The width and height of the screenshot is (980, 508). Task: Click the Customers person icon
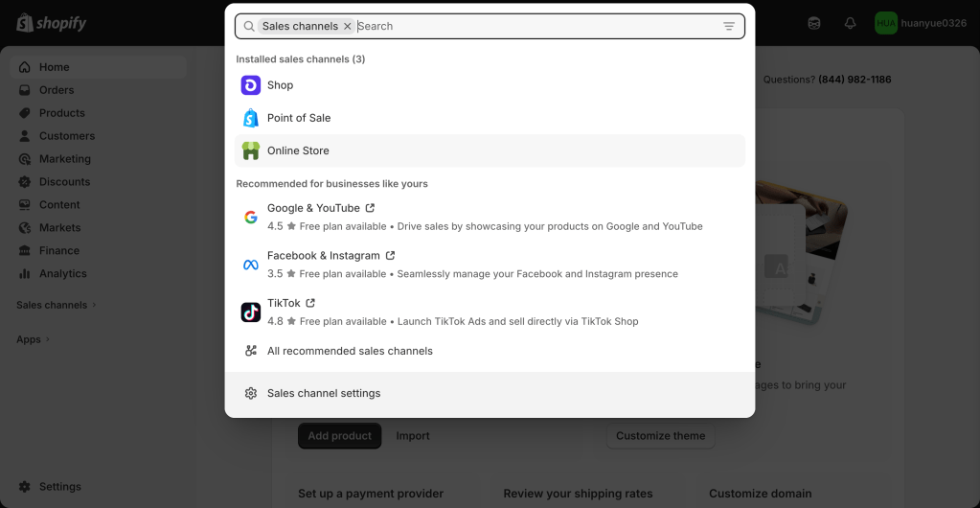tap(24, 136)
